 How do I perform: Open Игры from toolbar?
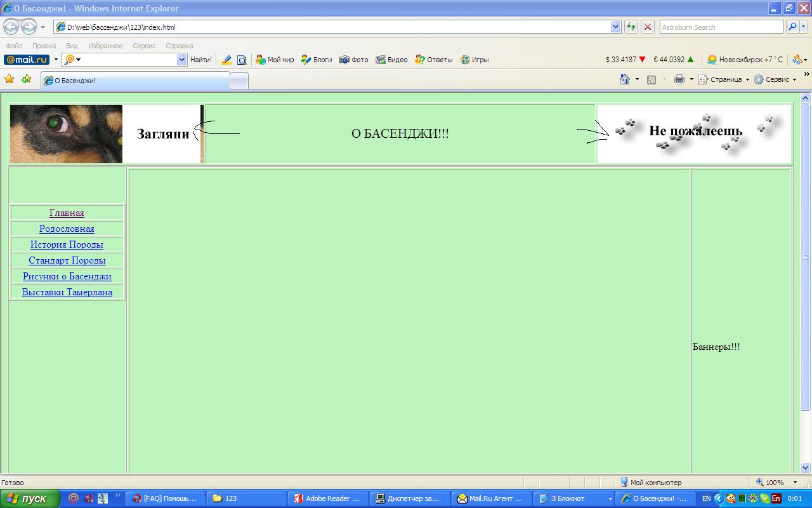point(475,60)
